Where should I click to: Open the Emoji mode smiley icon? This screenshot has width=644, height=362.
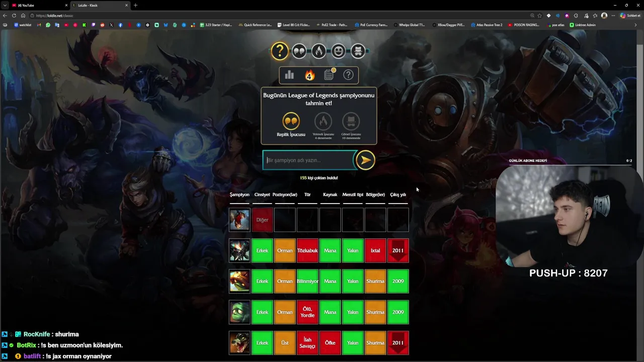click(x=338, y=51)
